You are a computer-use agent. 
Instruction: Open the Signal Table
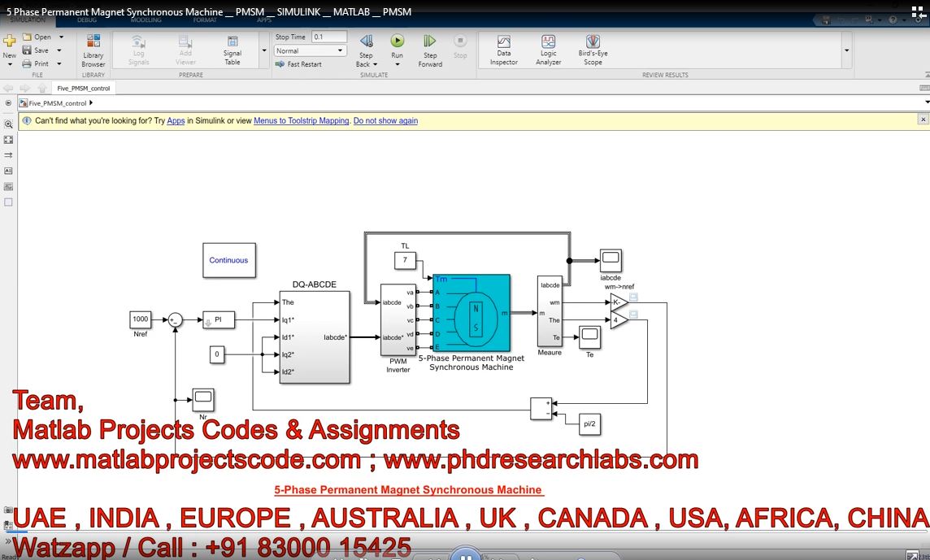point(232,49)
